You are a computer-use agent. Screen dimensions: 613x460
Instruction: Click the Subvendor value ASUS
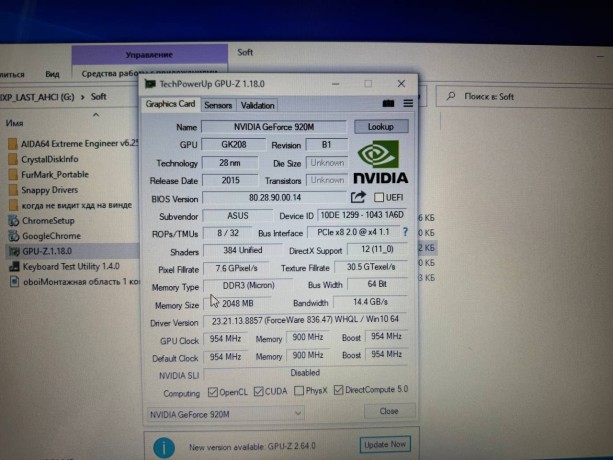click(x=238, y=216)
